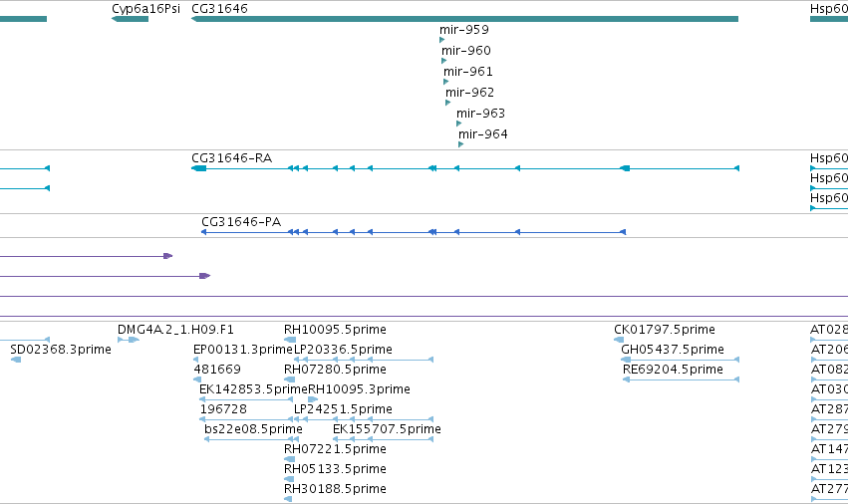Viewport: 848px width, 504px height.
Task: Click the GH05437.5prime EST alignment
Action: click(x=681, y=360)
